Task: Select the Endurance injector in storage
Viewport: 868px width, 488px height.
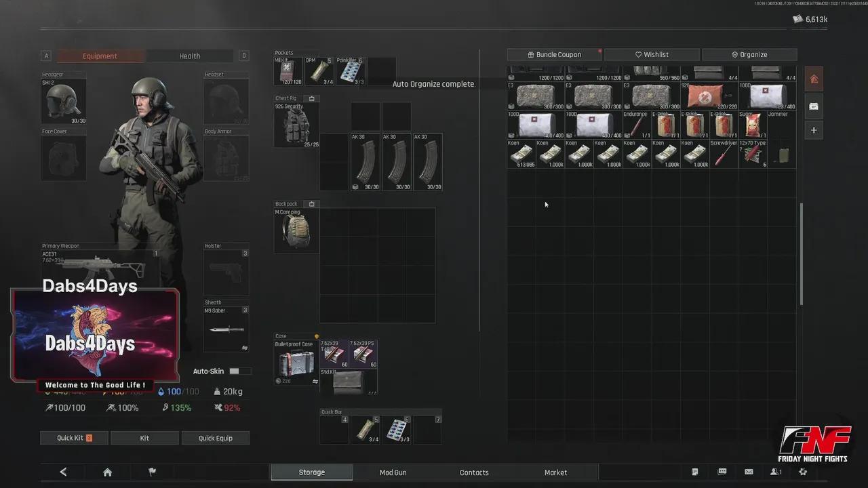Action: [x=637, y=125]
